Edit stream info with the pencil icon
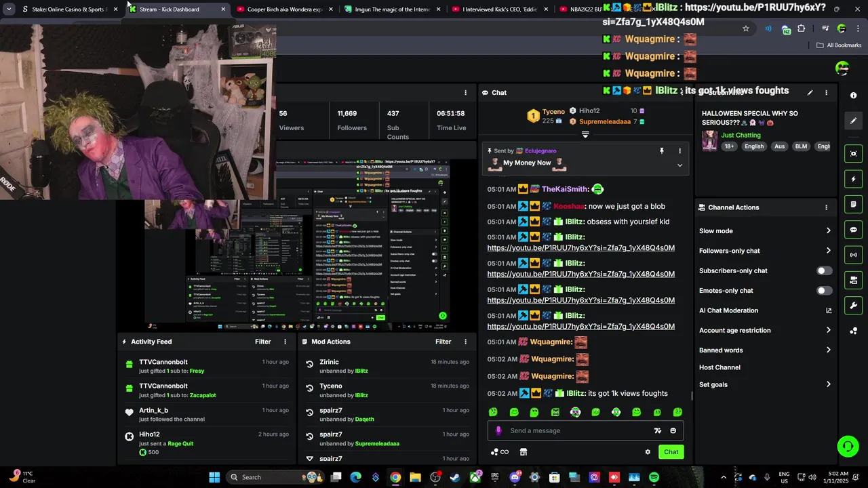Screen dimensions: 868x488 810,93
